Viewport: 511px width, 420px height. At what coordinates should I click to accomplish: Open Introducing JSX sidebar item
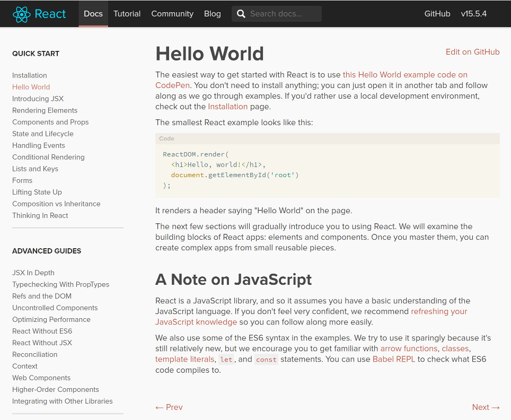38,99
